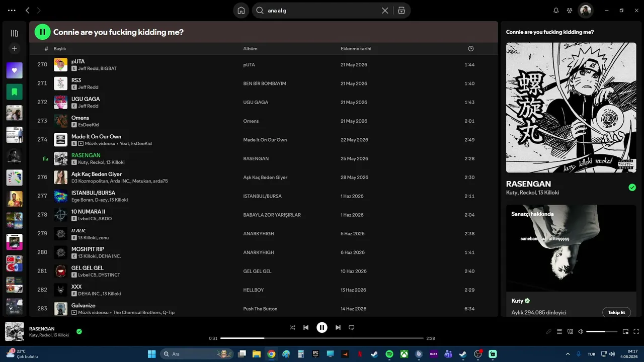This screenshot has height=362, width=644.
Task: Open the three-dot app menu
Action: coord(12,11)
